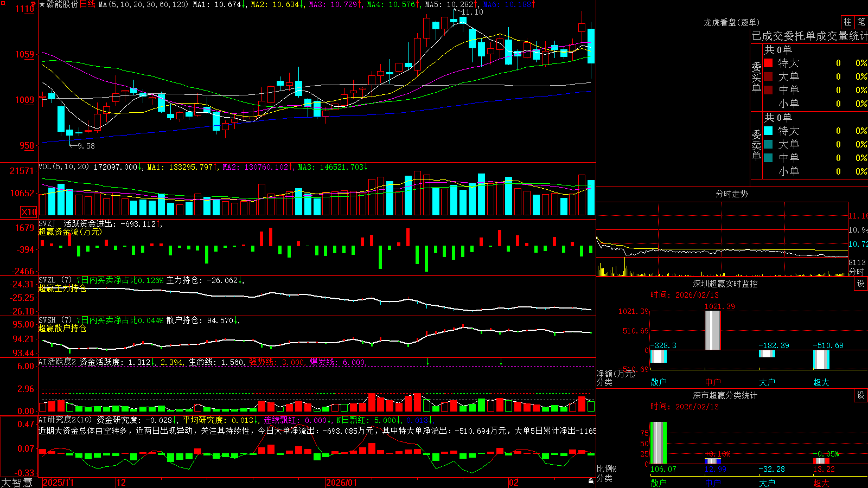Image resolution: width=868 pixels, height=488 pixels.
Task: Click the MA(5,10,20,30,60,120) indicator parameters
Action: pyautogui.click(x=143, y=4)
